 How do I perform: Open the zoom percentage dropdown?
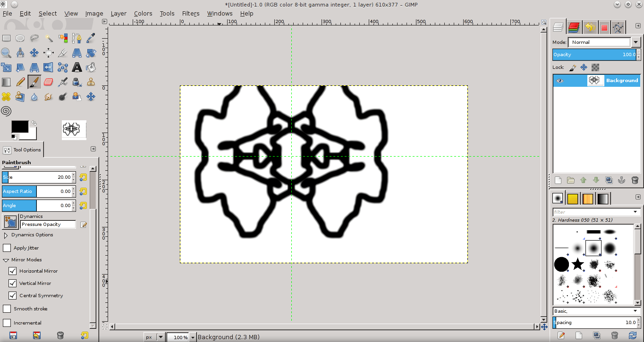click(193, 337)
